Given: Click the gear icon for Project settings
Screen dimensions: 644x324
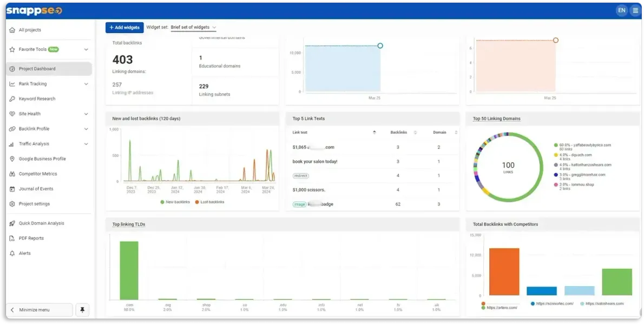Looking at the screenshot, I should click(12, 204).
